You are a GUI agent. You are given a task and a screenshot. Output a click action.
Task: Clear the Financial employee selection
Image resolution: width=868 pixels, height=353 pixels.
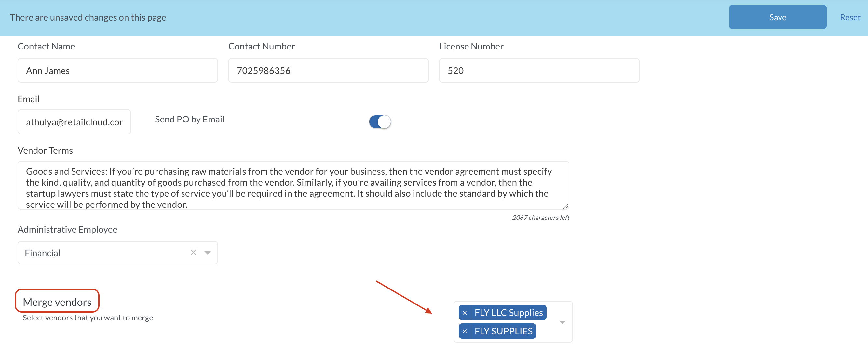(x=193, y=252)
